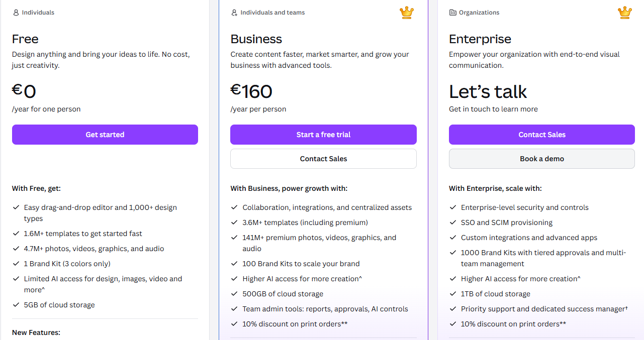Click the crown icon on Business plan
The width and height of the screenshot is (644, 340).
(x=407, y=13)
